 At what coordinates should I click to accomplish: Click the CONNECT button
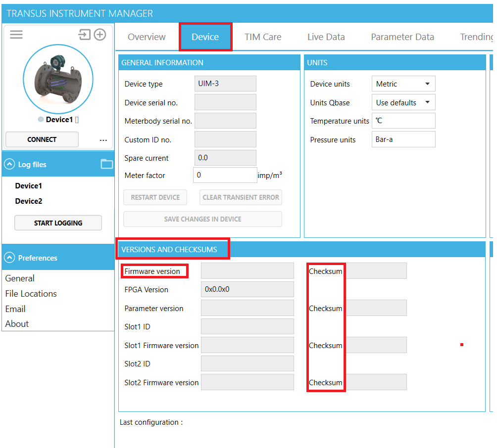coord(42,139)
